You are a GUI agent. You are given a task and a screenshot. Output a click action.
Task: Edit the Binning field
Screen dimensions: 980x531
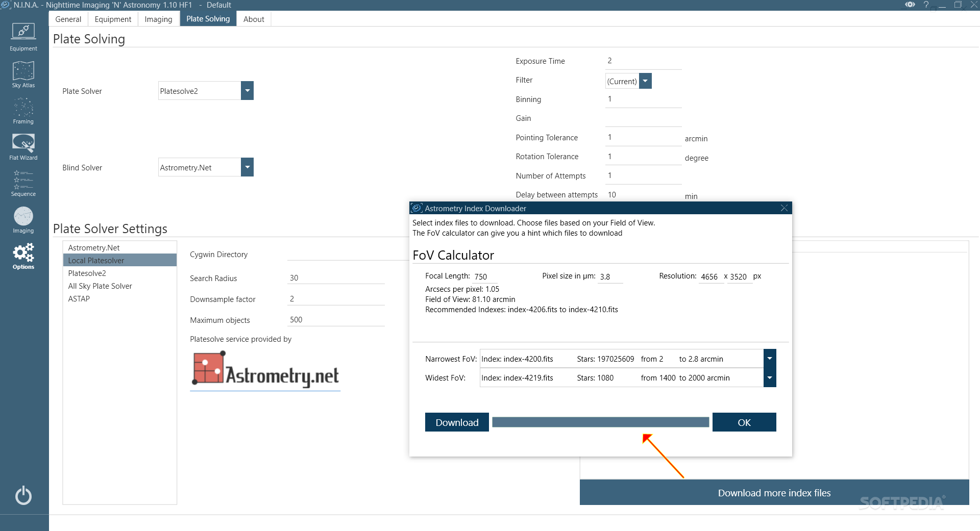point(643,99)
